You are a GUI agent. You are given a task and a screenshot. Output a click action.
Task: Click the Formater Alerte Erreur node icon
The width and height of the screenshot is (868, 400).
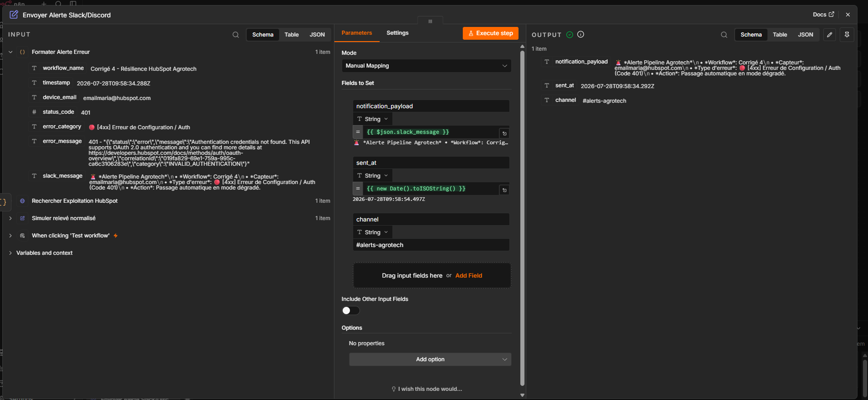[x=22, y=52]
